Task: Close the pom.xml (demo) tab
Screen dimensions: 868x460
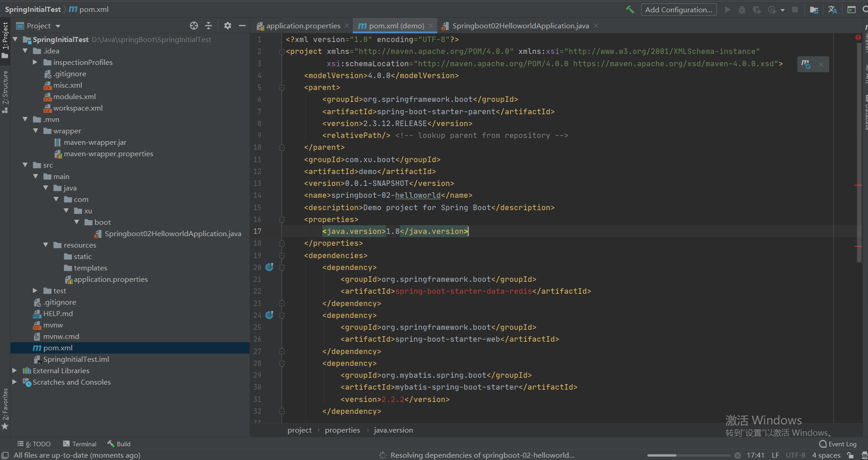Action: 431,26
